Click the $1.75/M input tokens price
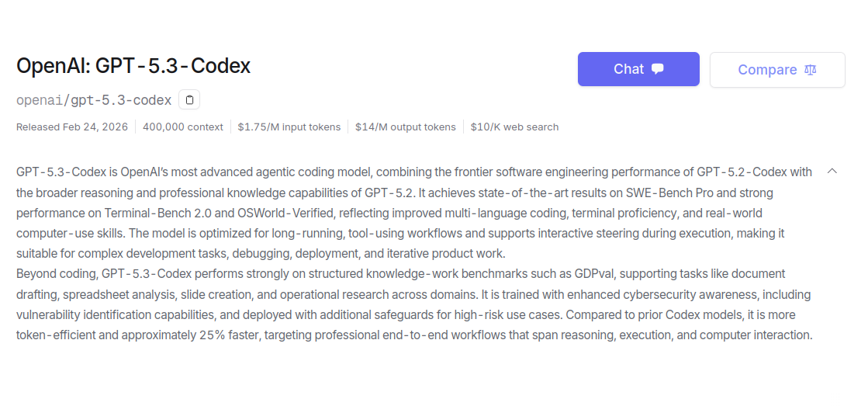The height and width of the screenshot is (406, 868). 289,127
